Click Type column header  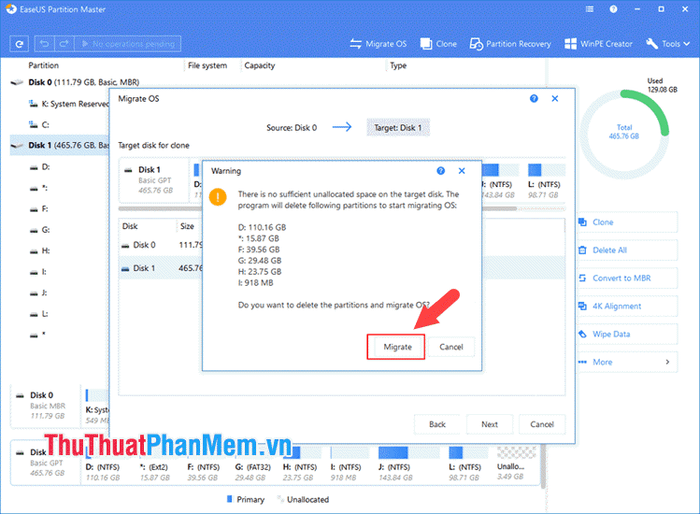(398, 66)
